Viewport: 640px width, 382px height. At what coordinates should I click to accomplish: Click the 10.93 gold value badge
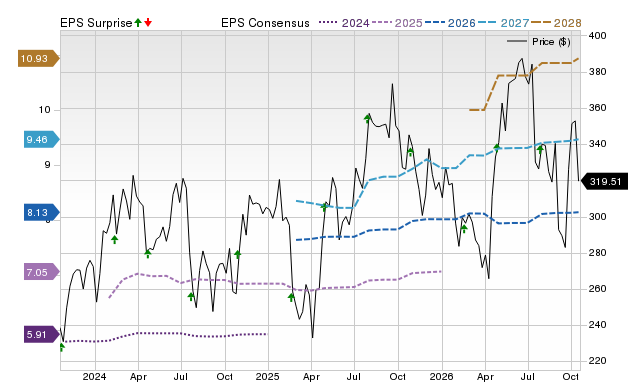pyautogui.click(x=38, y=58)
